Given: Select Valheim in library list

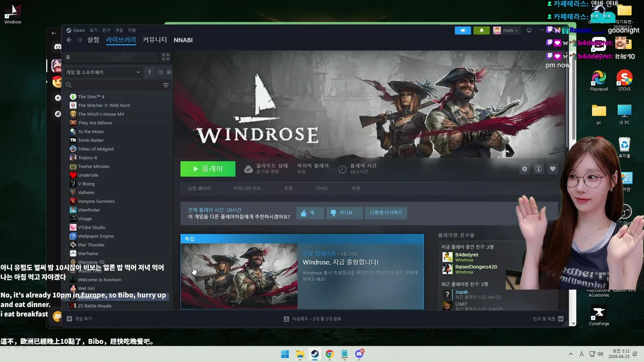Looking at the screenshot, I should tap(86, 193).
